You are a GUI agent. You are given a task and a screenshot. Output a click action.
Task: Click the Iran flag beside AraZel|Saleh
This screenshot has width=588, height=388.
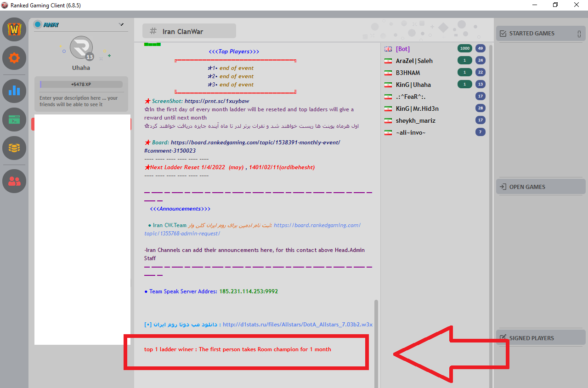(x=388, y=61)
